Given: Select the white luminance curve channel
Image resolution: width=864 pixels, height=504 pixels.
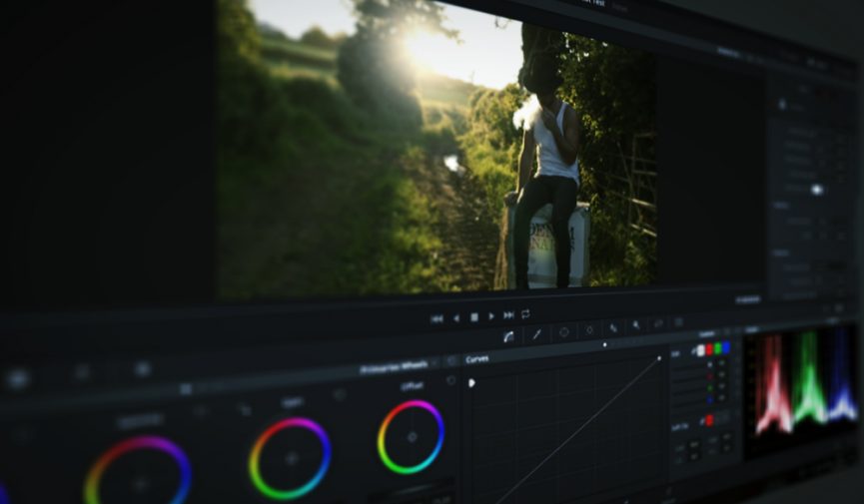Looking at the screenshot, I should coord(700,350).
